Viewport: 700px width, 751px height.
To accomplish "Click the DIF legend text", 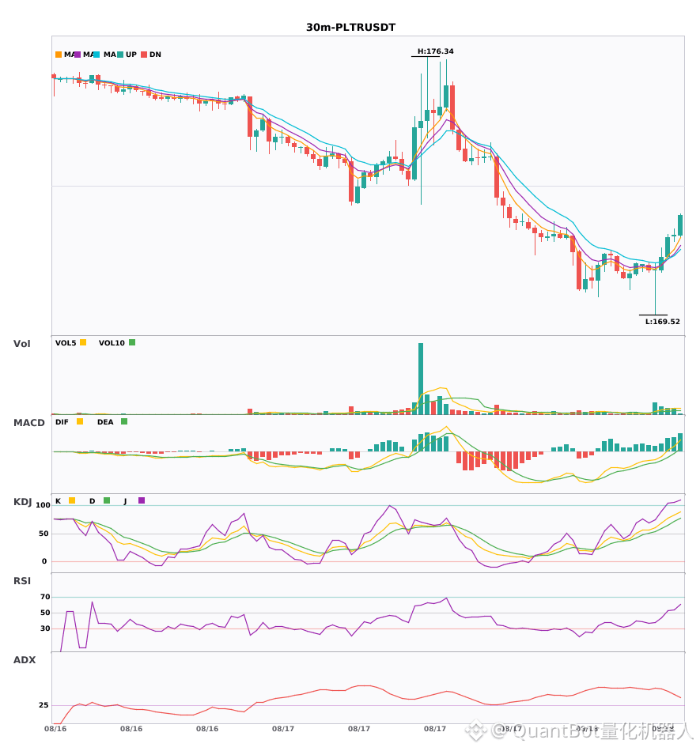I will point(62,422).
